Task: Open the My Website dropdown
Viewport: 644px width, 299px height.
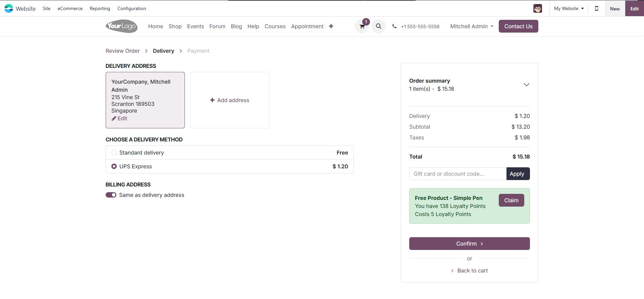Action: pyautogui.click(x=569, y=8)
